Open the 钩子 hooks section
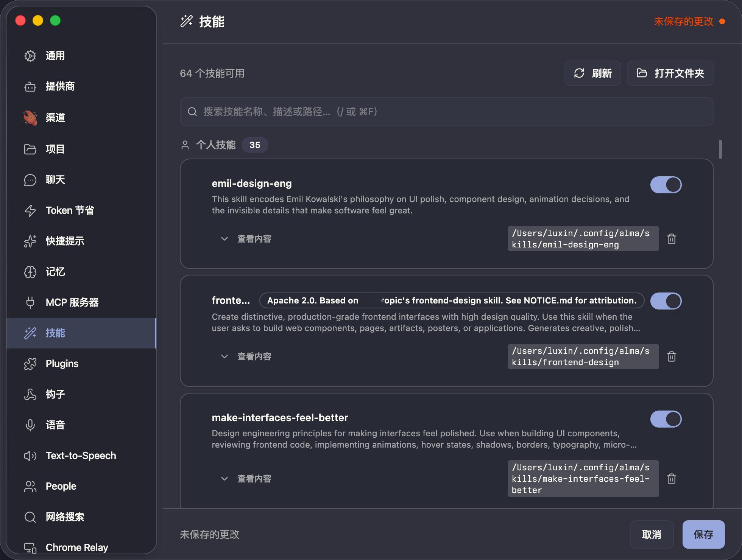The height and width of the screenshot is (560, 742). pyautogui.click(x=55, y=394)
